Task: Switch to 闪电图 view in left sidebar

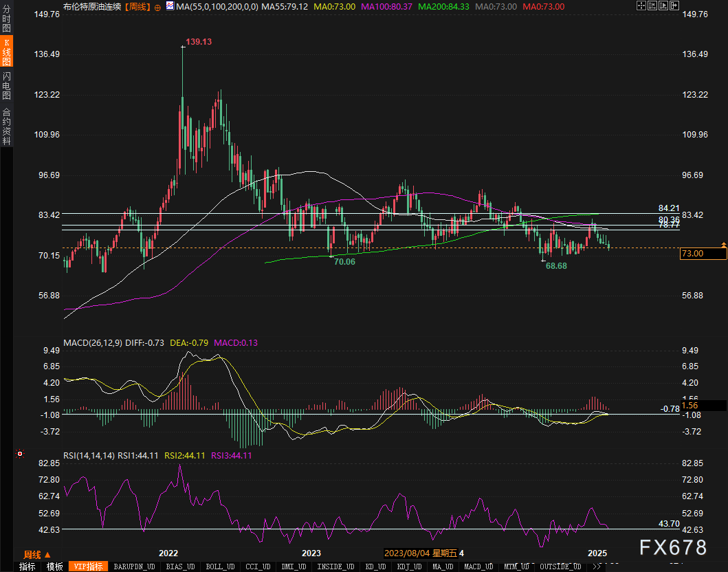Action: 7,85
